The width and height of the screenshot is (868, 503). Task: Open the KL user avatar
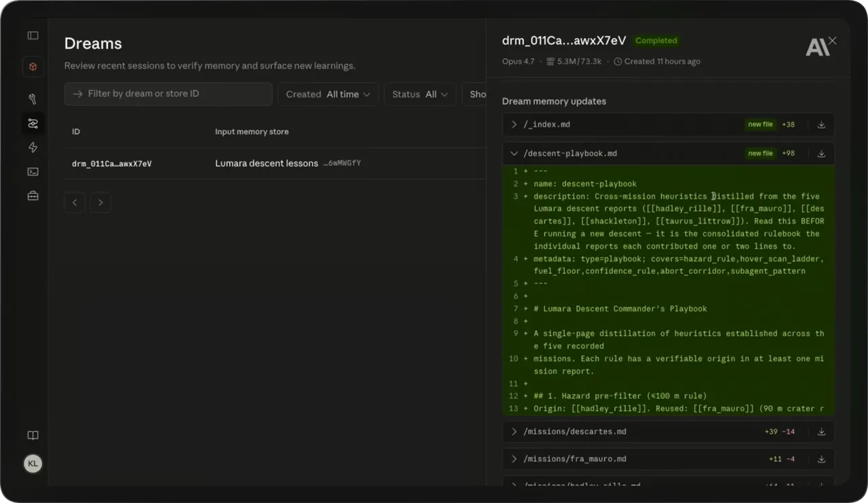point(33,464)
